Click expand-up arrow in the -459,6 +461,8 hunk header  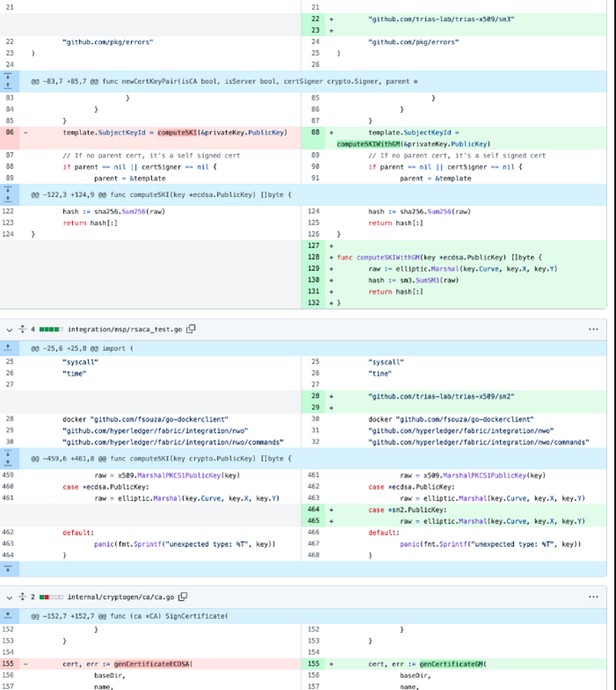pyautogui.click(x=8, y=463)
